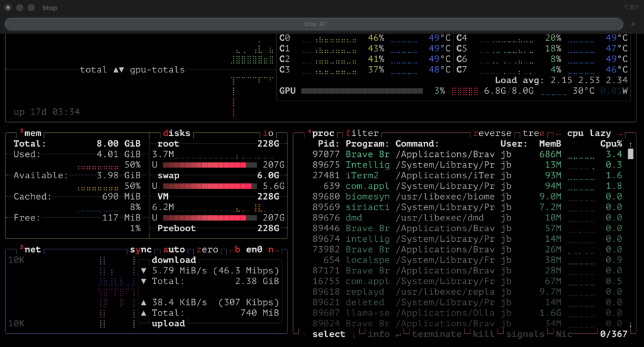This screenshot has width=644, height=347.
Task: Click the right arrow after cpu lazy sorting
Action: 619,134
